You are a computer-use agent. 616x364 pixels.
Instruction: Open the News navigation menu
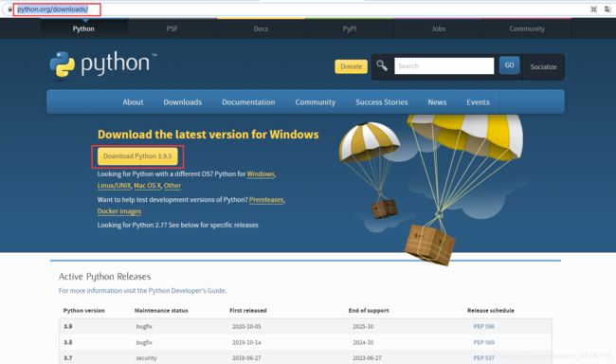coord(437,102)
